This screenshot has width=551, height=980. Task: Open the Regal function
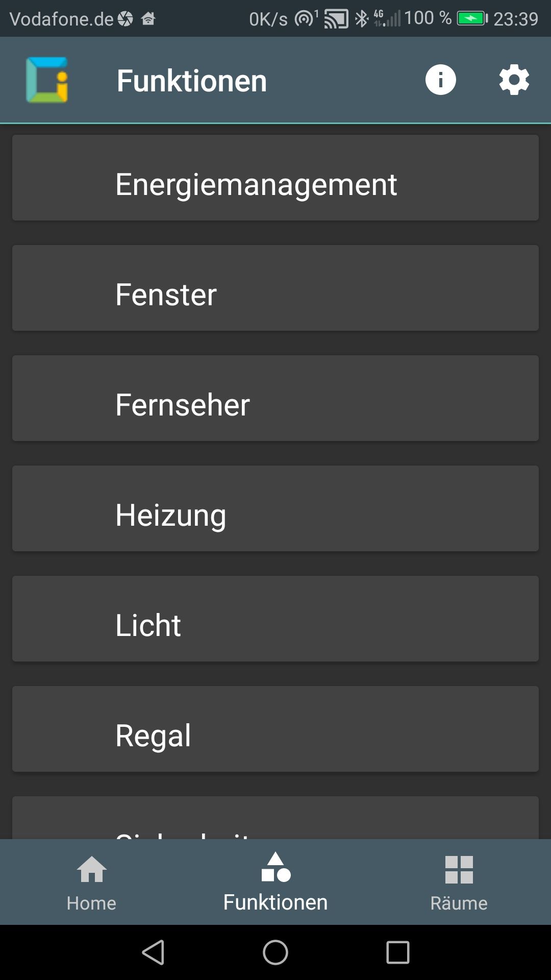point(275,729)
